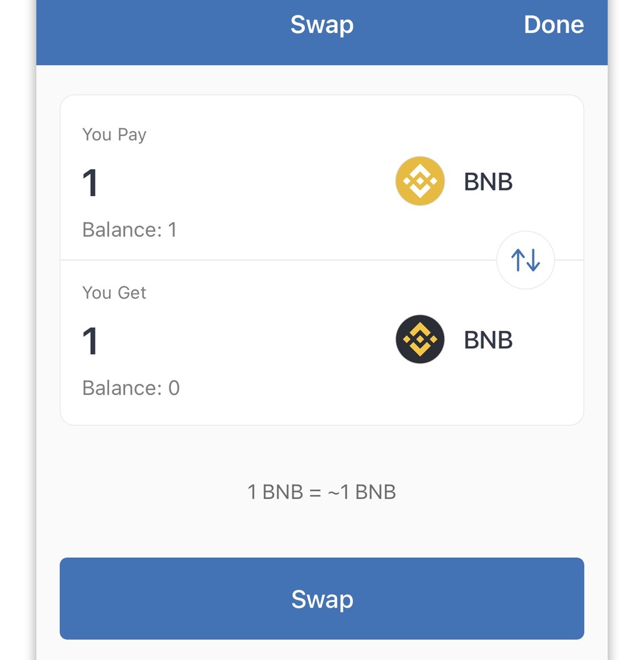Tap empty space between amount and icon in You Pay

coord(248,183)
